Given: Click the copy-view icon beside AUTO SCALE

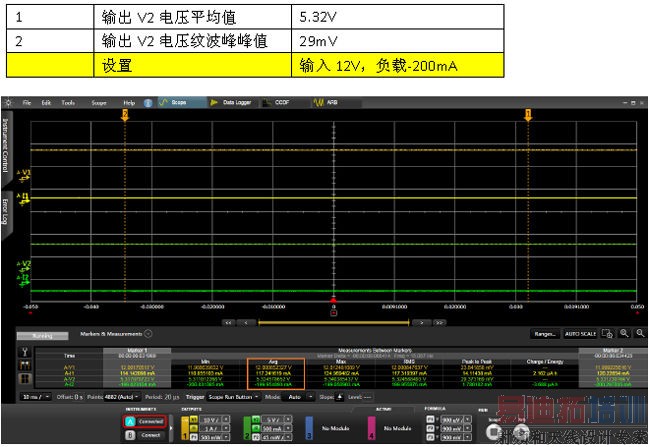Looking at the screenshot, I should 607,333.
